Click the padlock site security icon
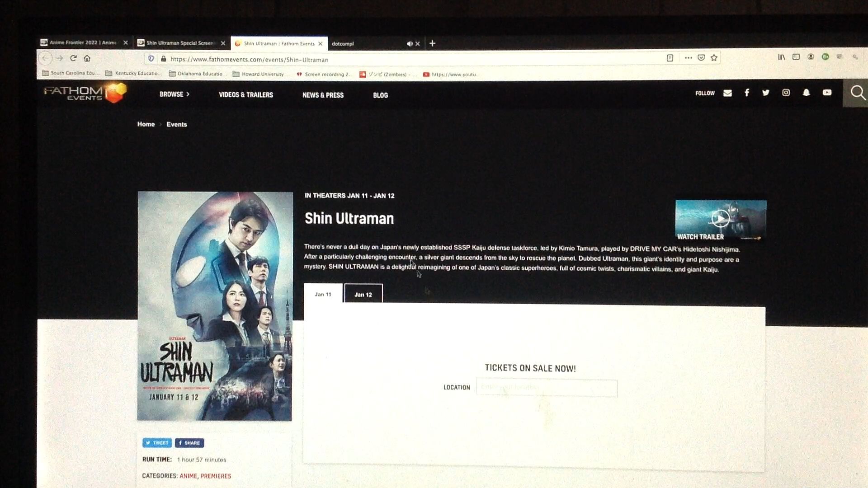 coord(163,59)
